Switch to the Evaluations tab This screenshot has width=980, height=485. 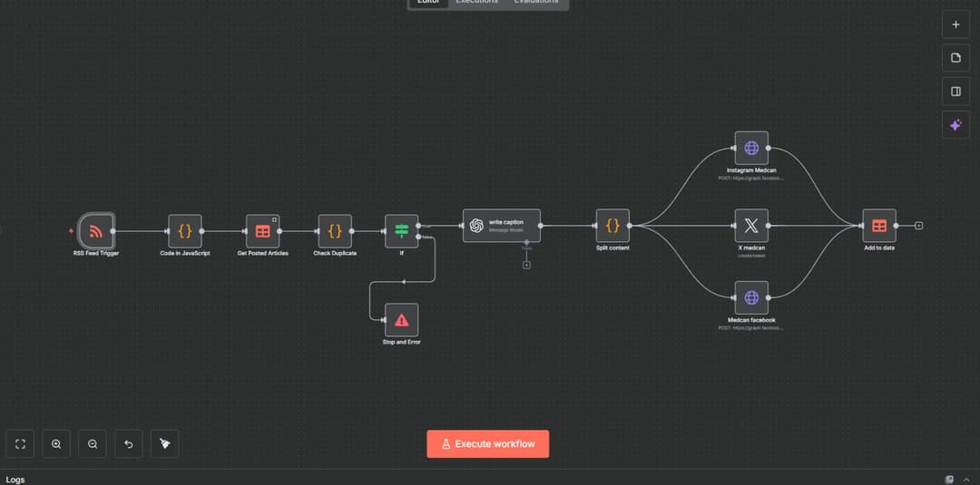click(x=535, y=3)
